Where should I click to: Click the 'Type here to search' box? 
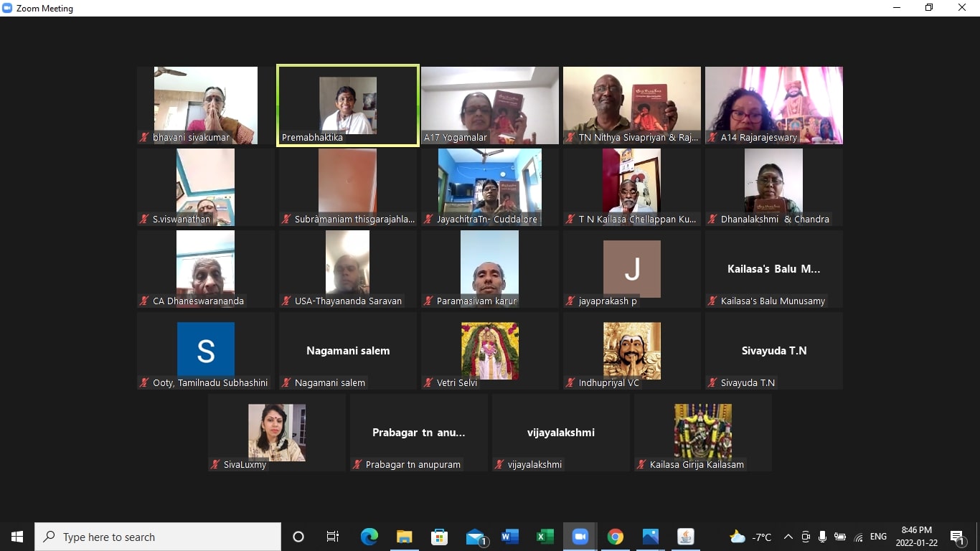point(158,537)
